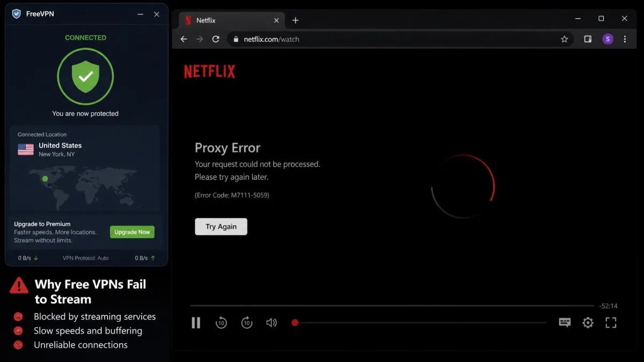
Task: Open subtitles and audio options
Action: click(x=565, y=322)
